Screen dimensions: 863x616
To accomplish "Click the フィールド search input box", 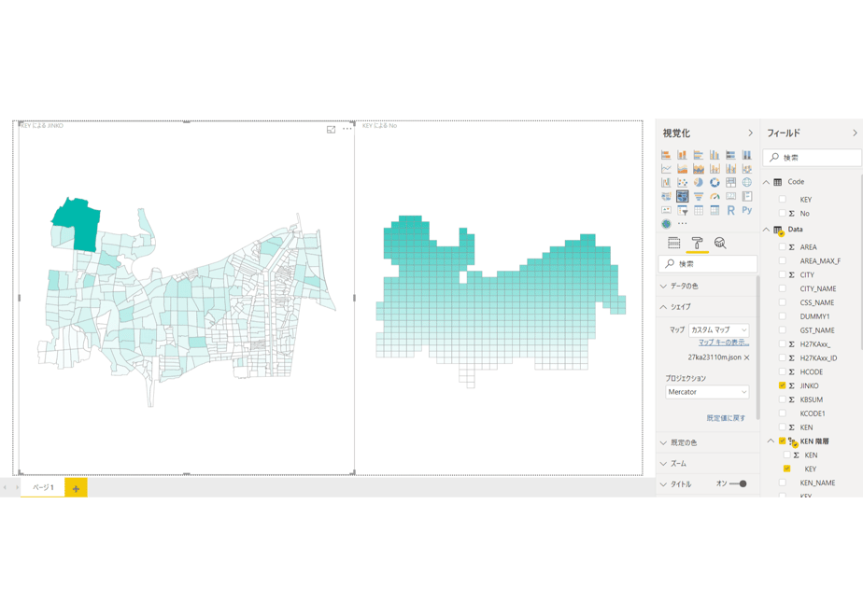I will coord(813,158).
